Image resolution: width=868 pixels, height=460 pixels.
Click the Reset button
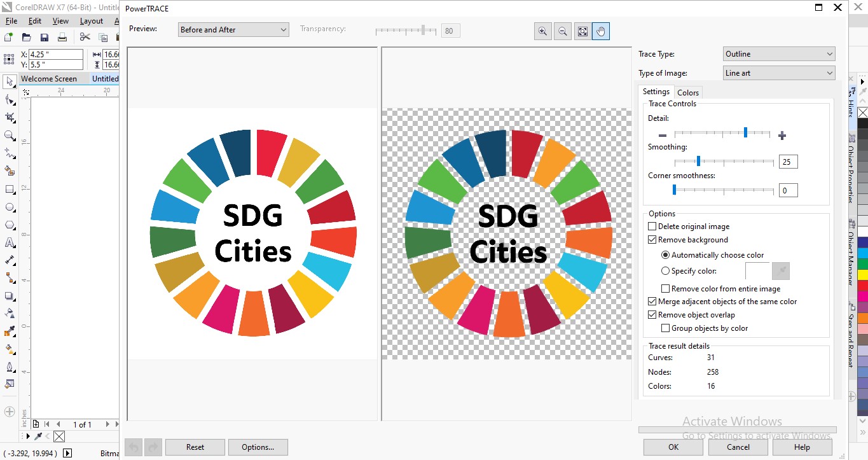[x=195, y=447]
